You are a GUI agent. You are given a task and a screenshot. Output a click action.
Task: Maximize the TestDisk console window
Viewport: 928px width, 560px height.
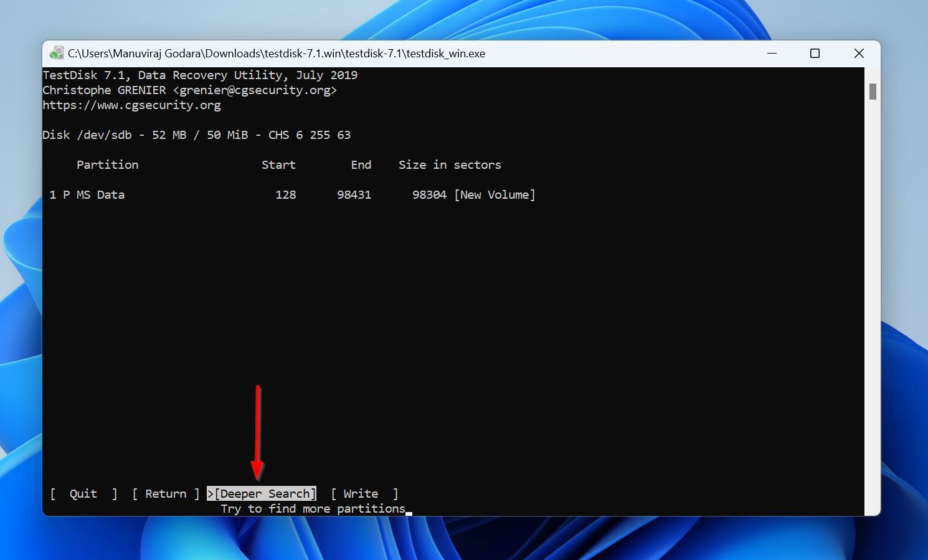pos(815,54)
